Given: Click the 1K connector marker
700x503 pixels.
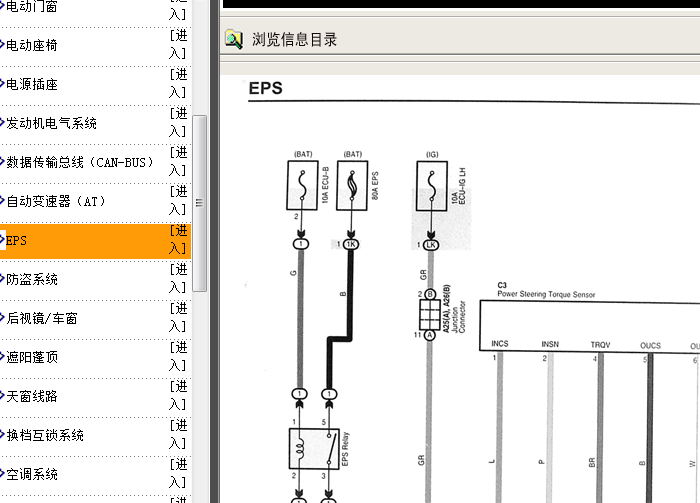Looking at the screenshot, I should click(x=351, y=244).
